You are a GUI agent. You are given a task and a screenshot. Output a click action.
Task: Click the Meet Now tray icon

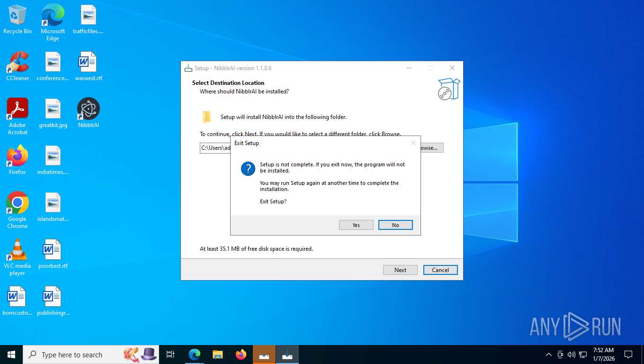(560, 355)
